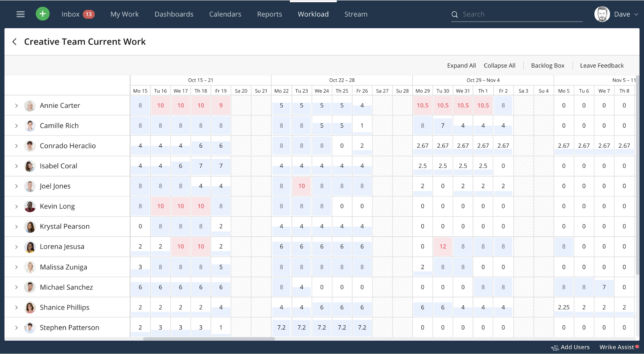
Task: Expand Kevin Long's row details
Action: coord(16,206)
